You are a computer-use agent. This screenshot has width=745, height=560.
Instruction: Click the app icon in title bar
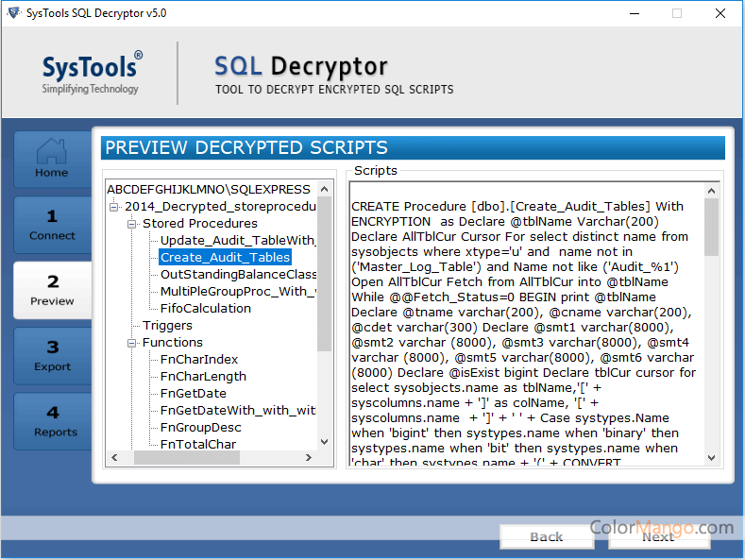(x=14, y=13)
